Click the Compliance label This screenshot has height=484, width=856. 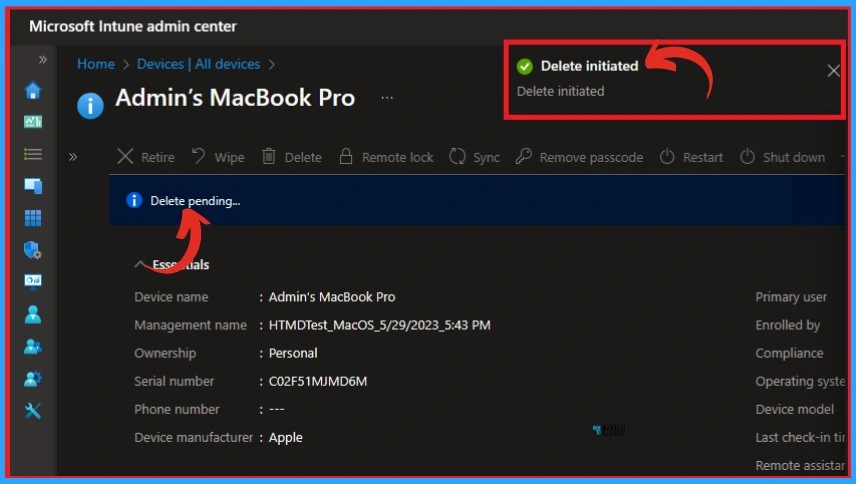coord(789,353)
